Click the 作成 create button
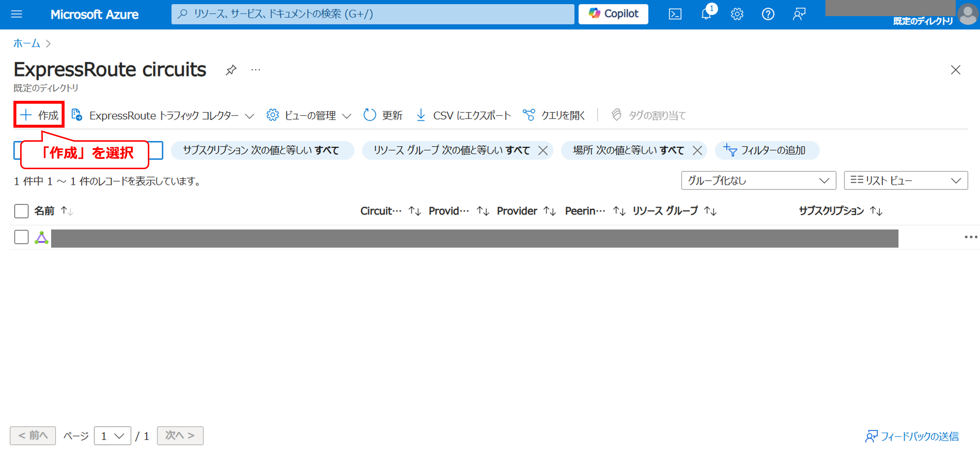Viewport: 980px width, 459px height. click(39, 115)
